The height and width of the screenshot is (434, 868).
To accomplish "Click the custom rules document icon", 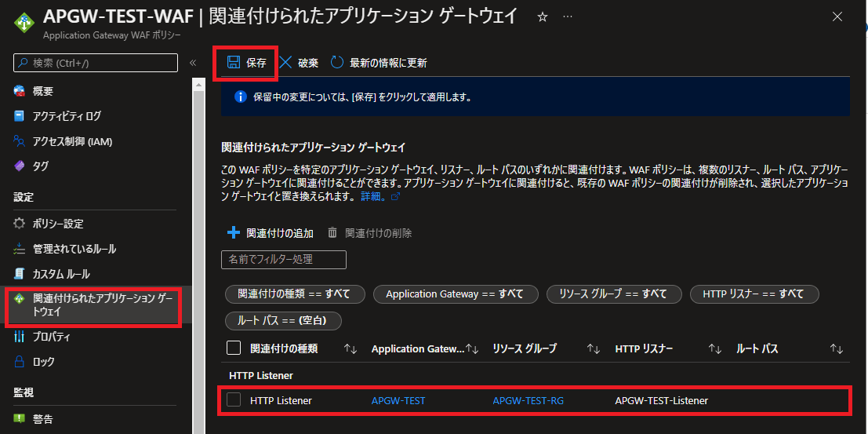I will [x=20, y=274].
